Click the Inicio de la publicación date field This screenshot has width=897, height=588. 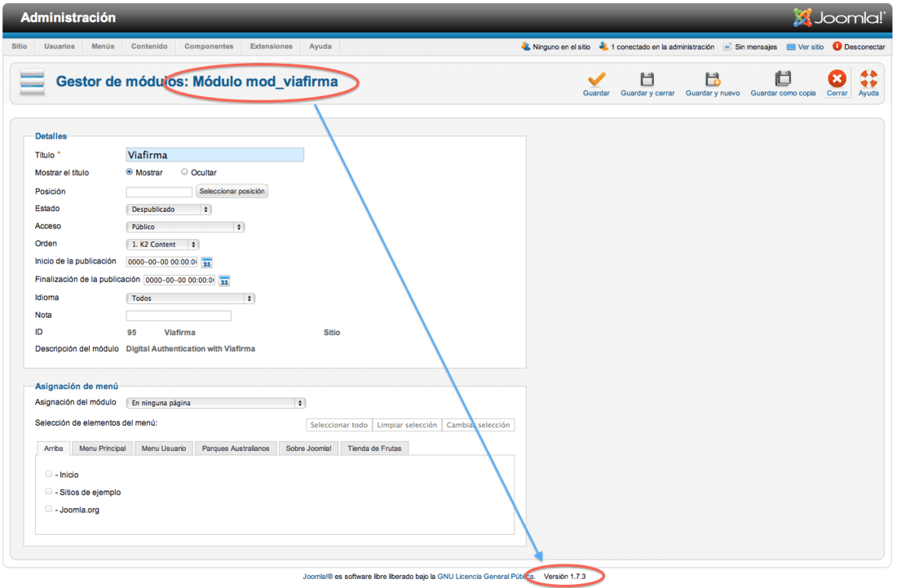(162, 262)
